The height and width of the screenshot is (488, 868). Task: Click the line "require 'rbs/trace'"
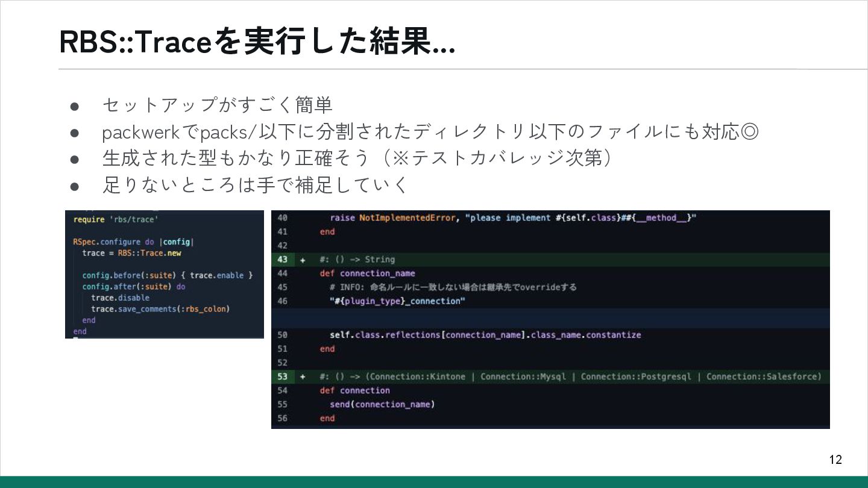(x=116, y=219)
